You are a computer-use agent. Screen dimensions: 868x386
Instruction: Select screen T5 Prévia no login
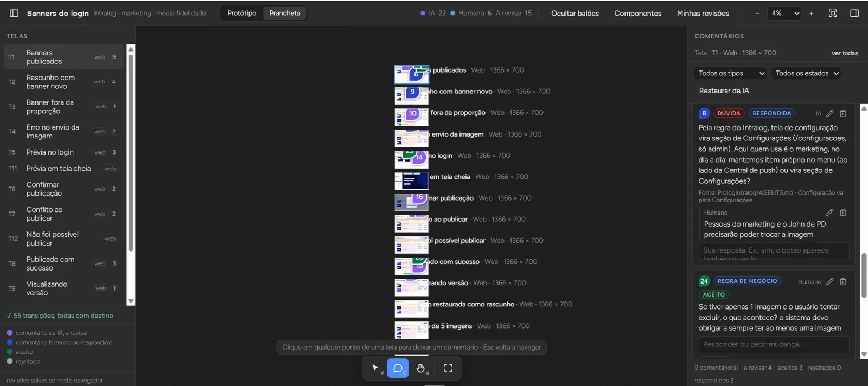[63, 152]
